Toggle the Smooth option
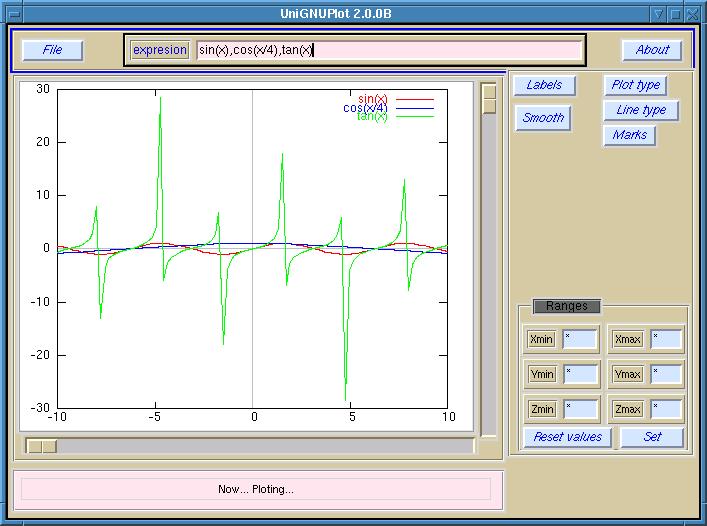 pos(544,118)
